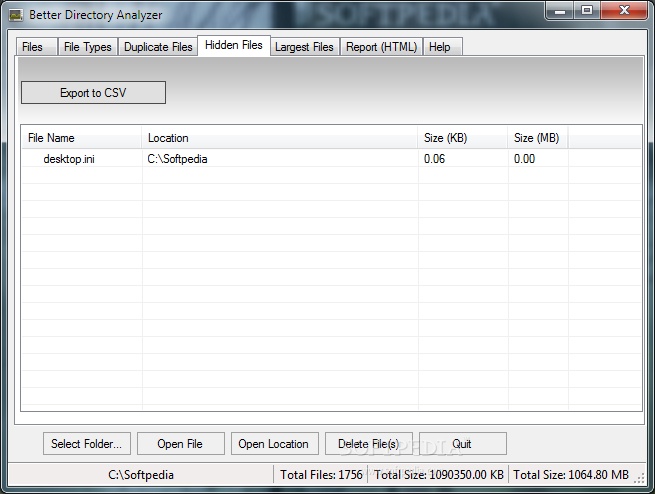This screenshot has height=494, width=655.
Task: Select the desktop.ini file row
Action: [331, 159]
